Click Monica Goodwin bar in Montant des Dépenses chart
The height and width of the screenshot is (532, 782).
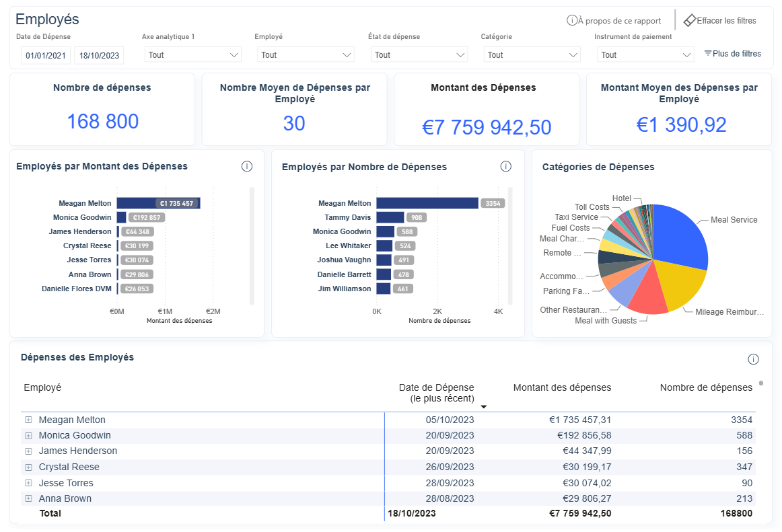[x=121, y=217]
